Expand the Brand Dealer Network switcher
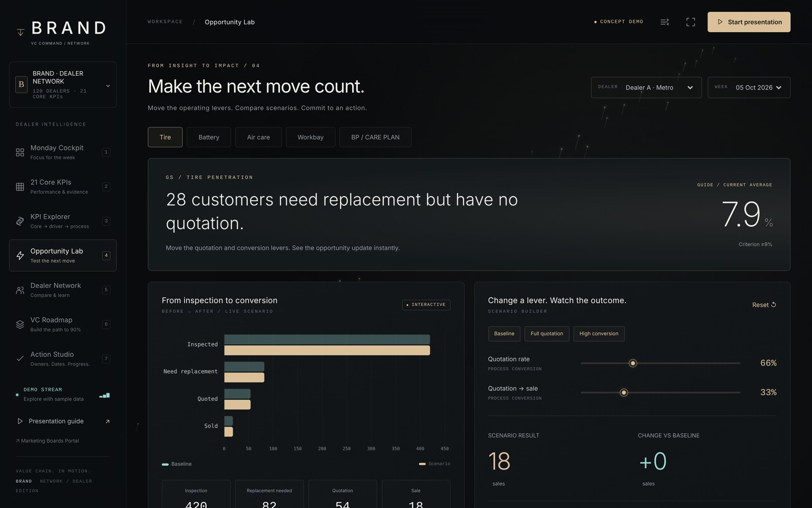Viewport: 812px width, 508px height. [x=63, y=85]
